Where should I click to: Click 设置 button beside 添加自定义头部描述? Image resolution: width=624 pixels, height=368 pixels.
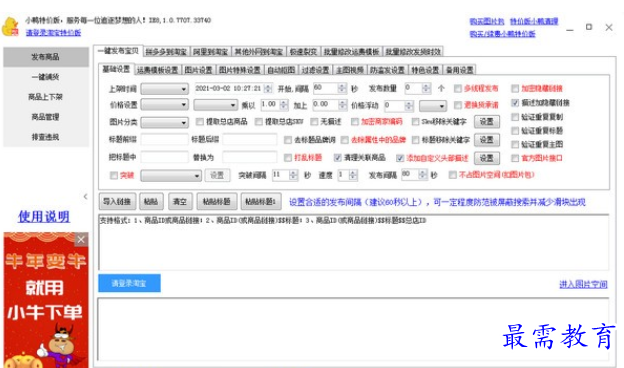pos(487,158)
